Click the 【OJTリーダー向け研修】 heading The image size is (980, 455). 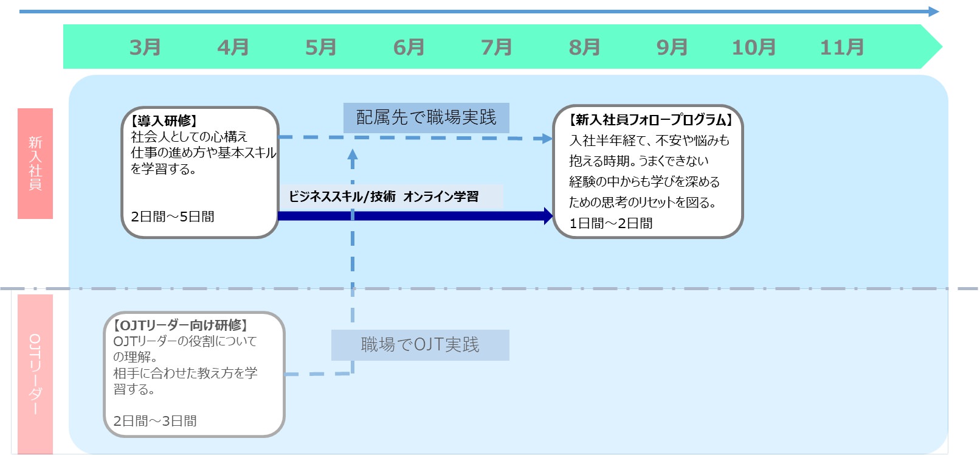pyautogui.click(x=181, y=325)
